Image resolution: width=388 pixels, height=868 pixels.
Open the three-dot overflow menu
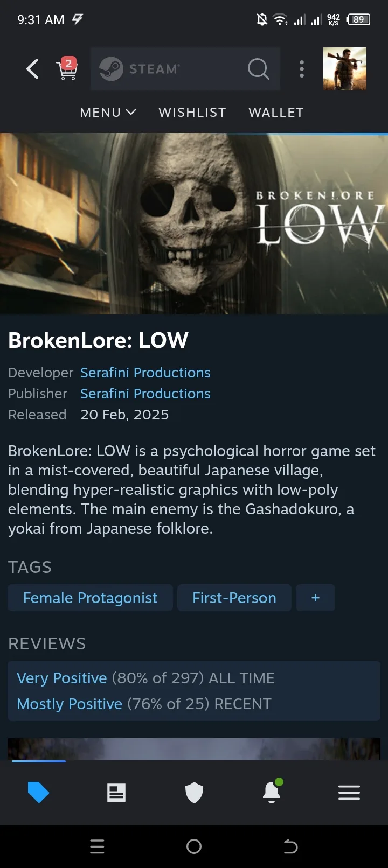point(302,69)
